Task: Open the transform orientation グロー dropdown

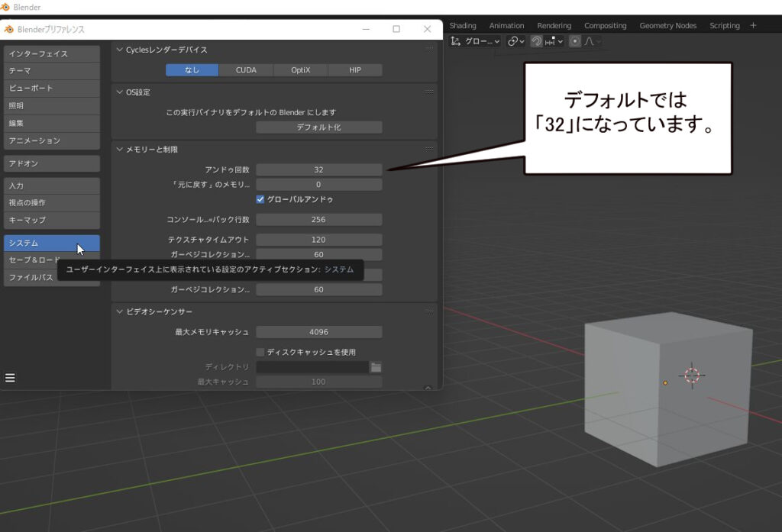Action: point(475,41)
